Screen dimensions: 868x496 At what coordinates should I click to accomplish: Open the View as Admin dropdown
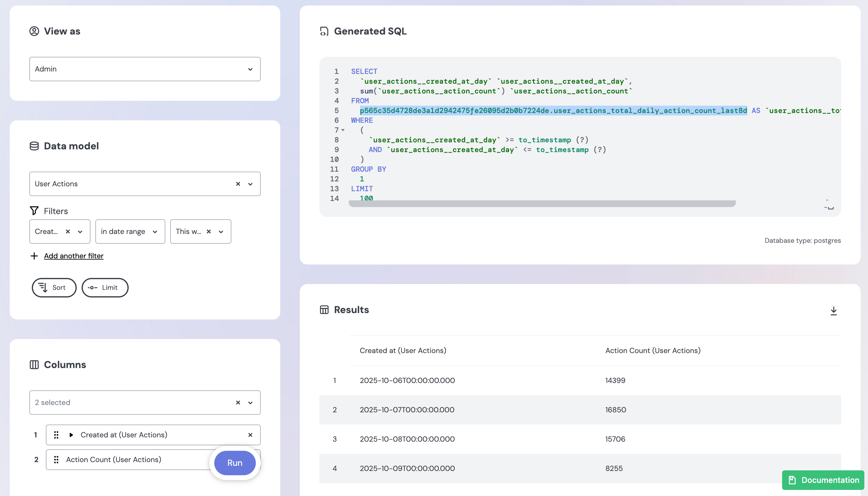point(145,69)
